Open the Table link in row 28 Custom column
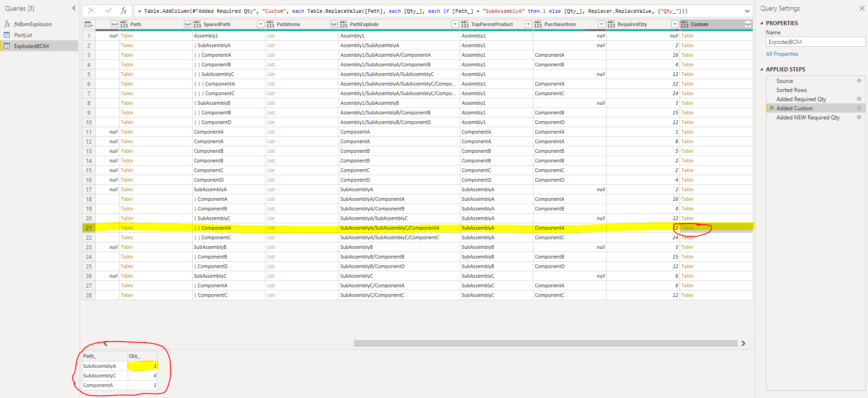Viewport: 868px width, 398px height. click(687, 295)
